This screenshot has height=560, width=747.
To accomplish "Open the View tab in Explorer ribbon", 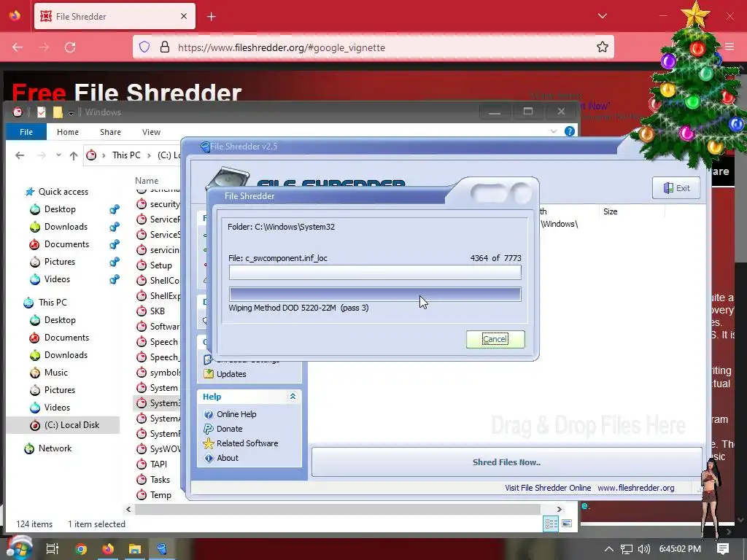I will tap(151, 132).
